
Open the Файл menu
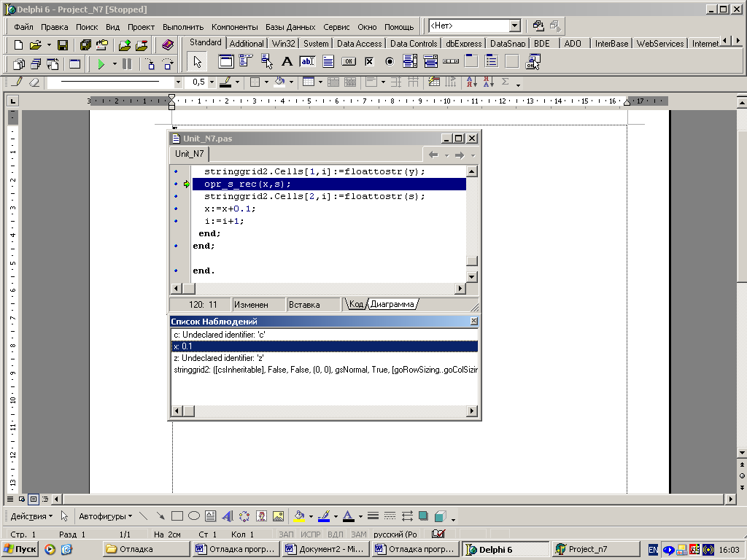coord(23,27)
